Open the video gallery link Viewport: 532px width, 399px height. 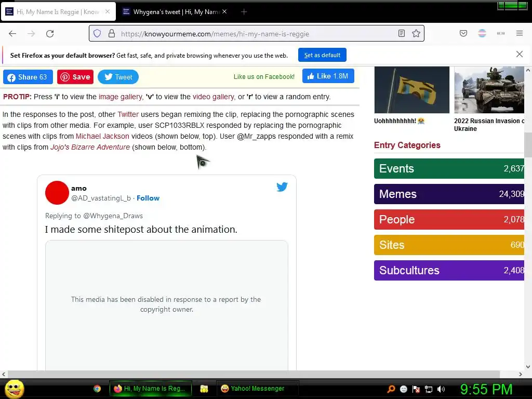pyautogui.click(x=213, y=97)
